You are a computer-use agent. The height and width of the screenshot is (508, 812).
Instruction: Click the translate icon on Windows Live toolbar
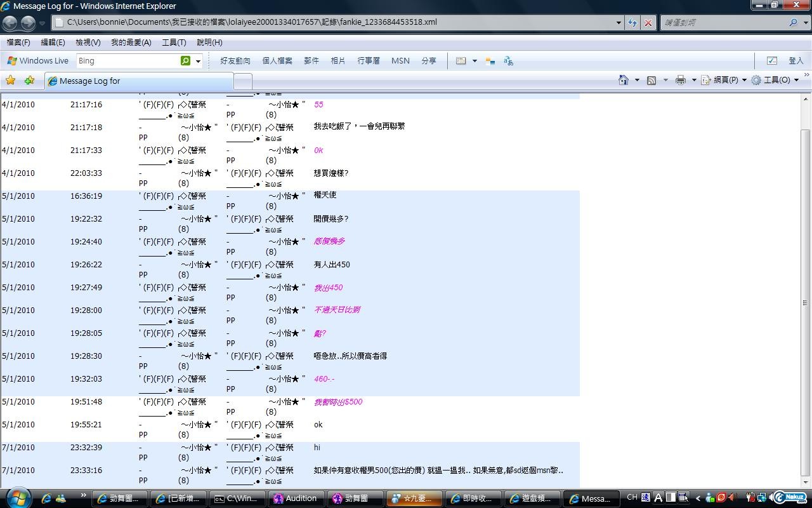click(508, 61)
